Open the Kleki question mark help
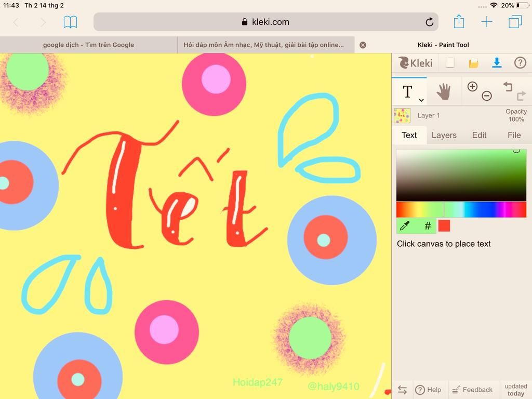This screenshot has height=399, width=532. pyautogui.click(x=520, y=63)
